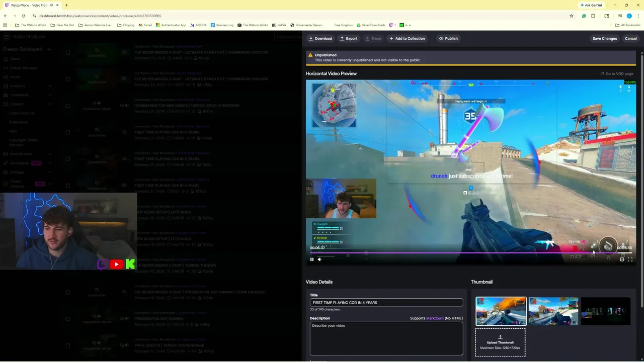Click the horizontal video preview frame
644x362 pixels.
471,172
